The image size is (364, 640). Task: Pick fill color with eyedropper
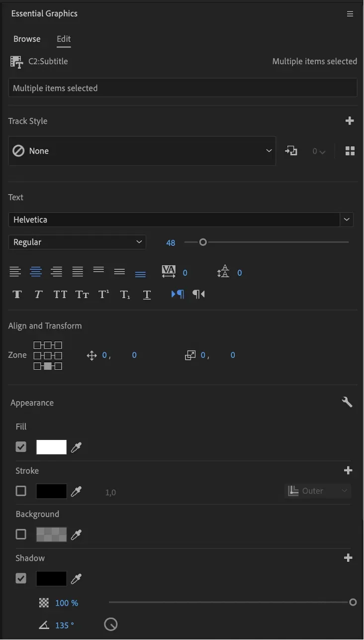coord(76,447)
